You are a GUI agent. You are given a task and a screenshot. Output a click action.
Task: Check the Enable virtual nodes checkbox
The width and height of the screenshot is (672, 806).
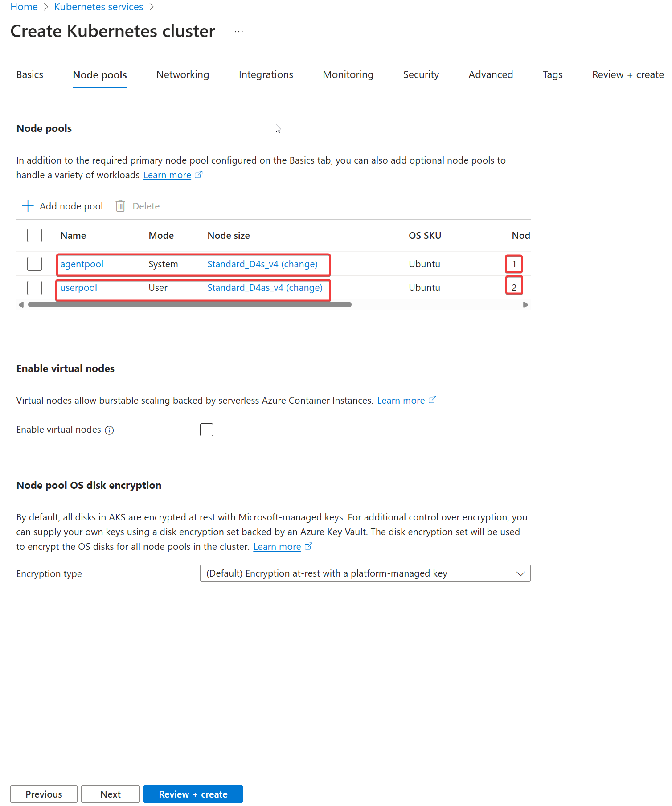[x=206, y=430]
